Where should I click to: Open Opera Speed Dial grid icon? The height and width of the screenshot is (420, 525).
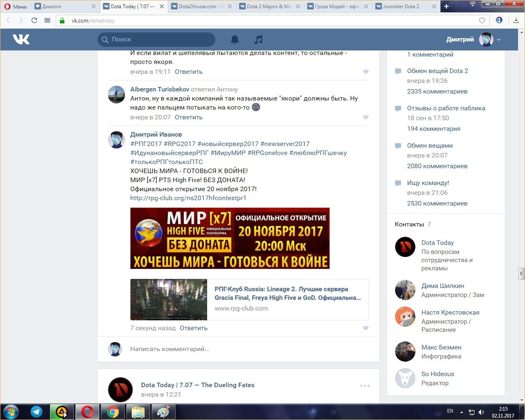pos(47,21)
